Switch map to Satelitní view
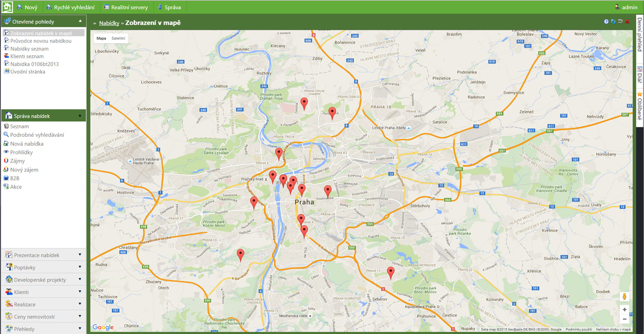Viewport: 644px width, 334px height. 119,38
